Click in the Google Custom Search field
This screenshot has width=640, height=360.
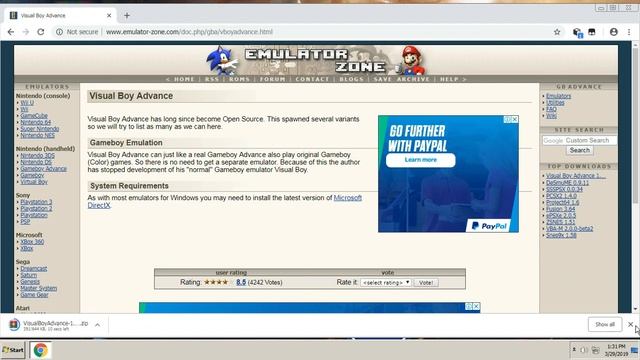[579, 140]
